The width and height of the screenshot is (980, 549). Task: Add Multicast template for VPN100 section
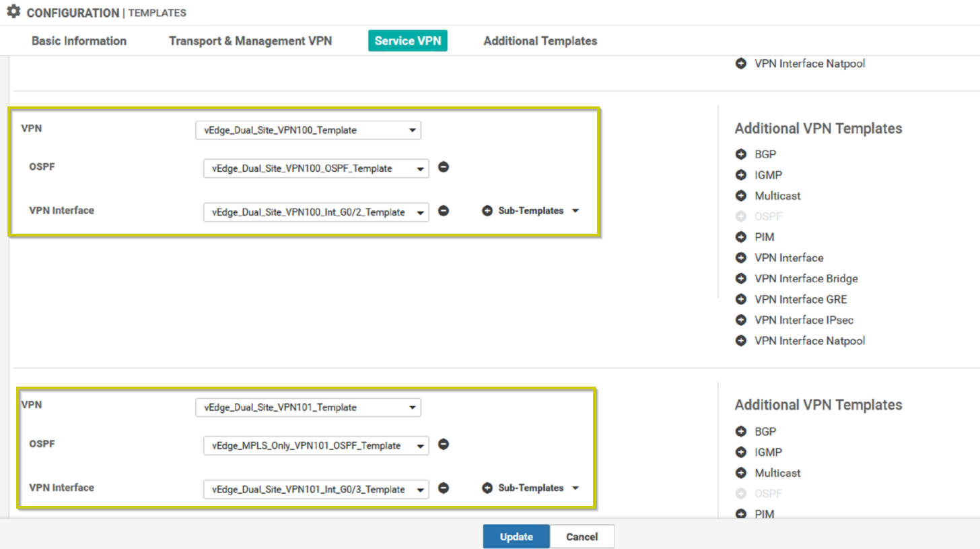(741, 196)
